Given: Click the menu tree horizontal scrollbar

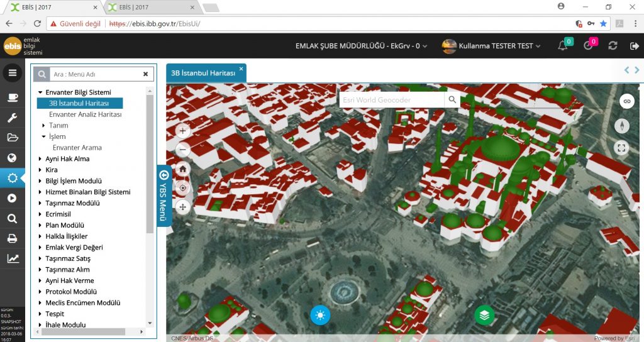Looking at the screenshot, I should [x=83, y=332].
